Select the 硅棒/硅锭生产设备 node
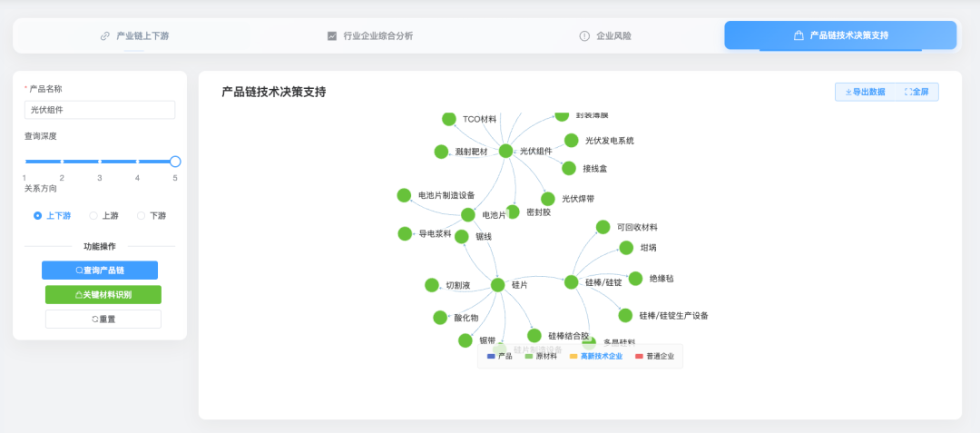Image resolution: width=980 pixels, height=433 pixels. point(625,315)
